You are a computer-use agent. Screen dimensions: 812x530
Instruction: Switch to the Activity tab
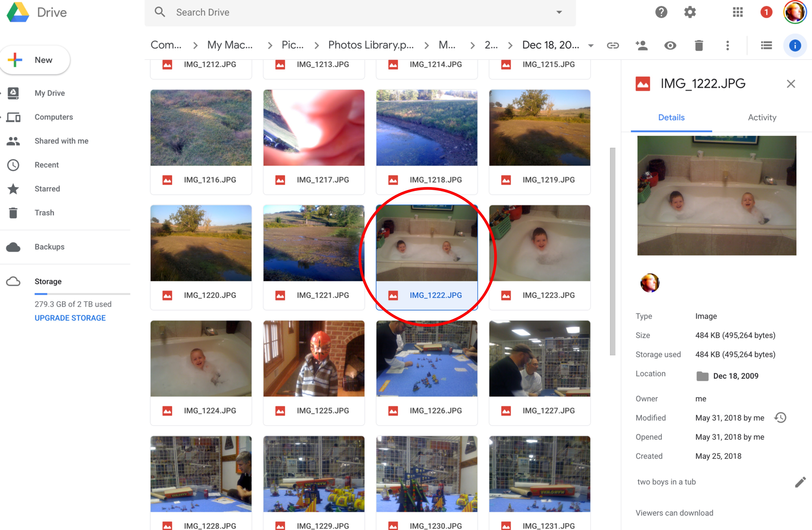point(762,117)
